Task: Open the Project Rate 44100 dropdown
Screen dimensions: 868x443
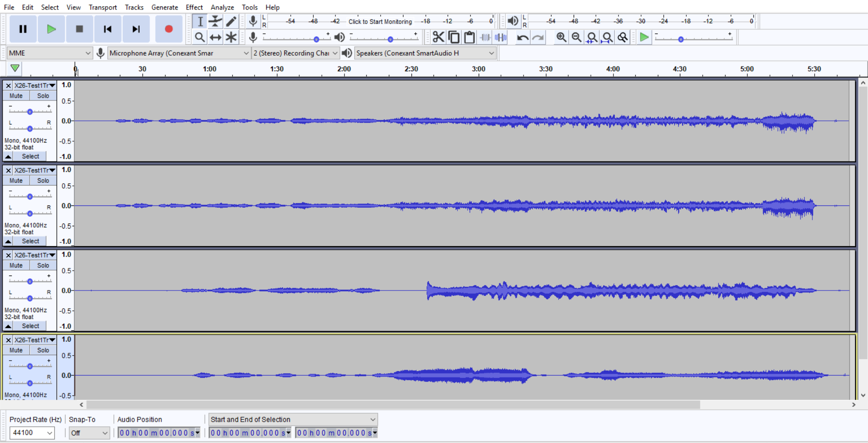Action: [x=32, y=433]
